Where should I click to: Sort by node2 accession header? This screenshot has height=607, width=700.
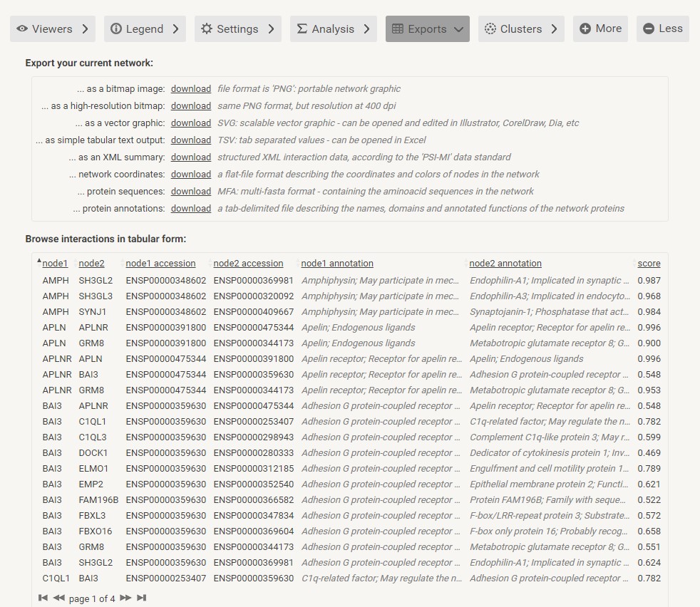248,264
